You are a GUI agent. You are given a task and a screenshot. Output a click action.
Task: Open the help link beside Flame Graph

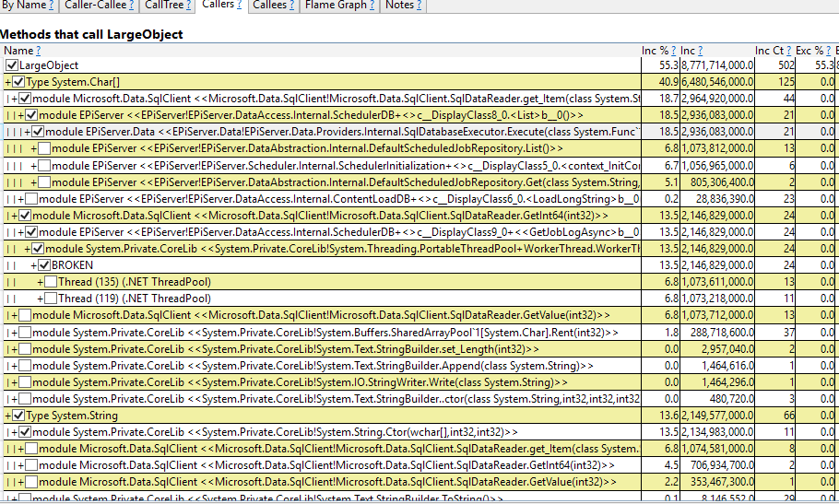(372, 6)
